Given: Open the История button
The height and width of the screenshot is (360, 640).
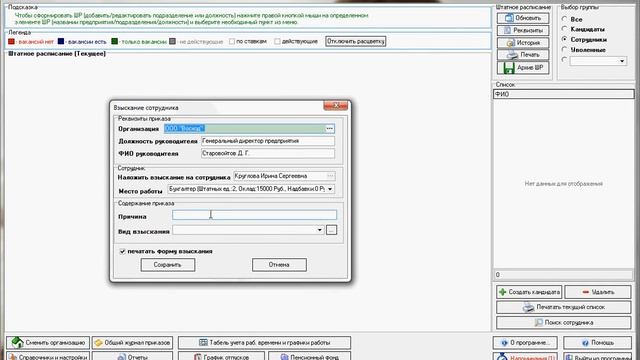Looking at the screenshot, I should [x=523, y=43].
